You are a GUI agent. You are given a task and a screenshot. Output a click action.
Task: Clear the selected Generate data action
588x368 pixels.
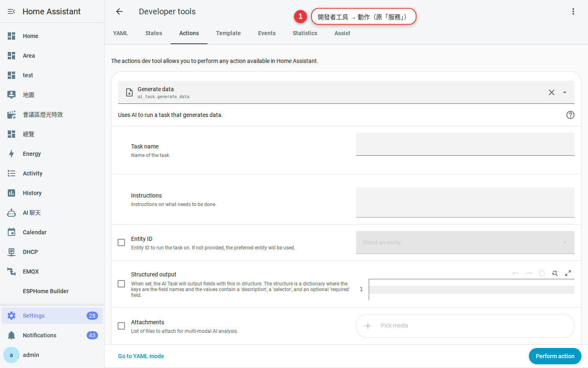[x=552, y=92]
